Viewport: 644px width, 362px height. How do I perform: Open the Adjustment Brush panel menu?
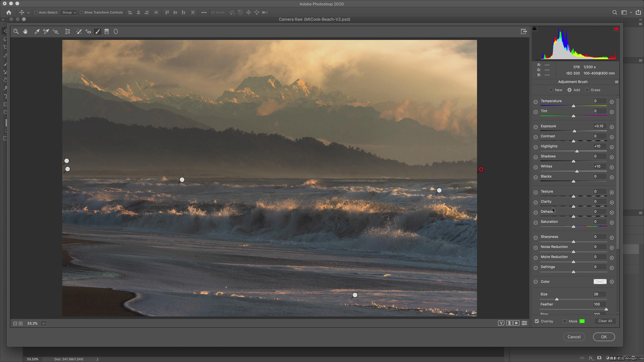(x=616, y=82)
